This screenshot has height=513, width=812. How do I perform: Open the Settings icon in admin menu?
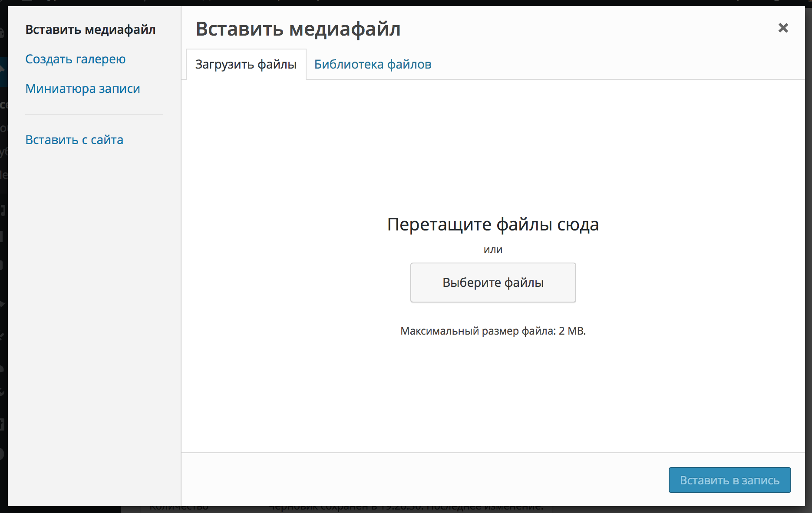[3, 424]
